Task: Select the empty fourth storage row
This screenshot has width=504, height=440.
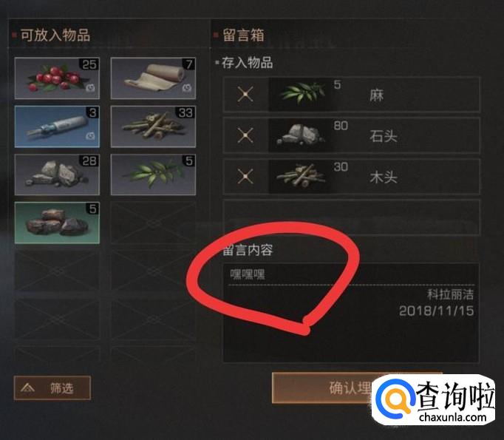Action: [x=352, y=217]
